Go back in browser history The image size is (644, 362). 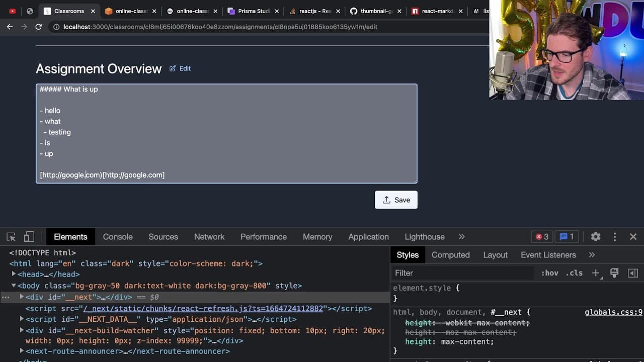coord(10,27)
